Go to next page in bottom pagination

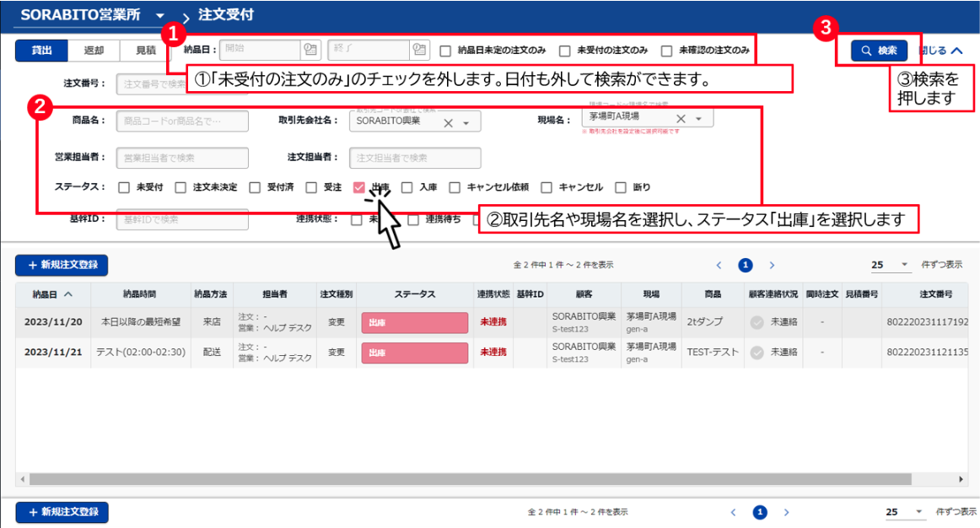point(786,512)
